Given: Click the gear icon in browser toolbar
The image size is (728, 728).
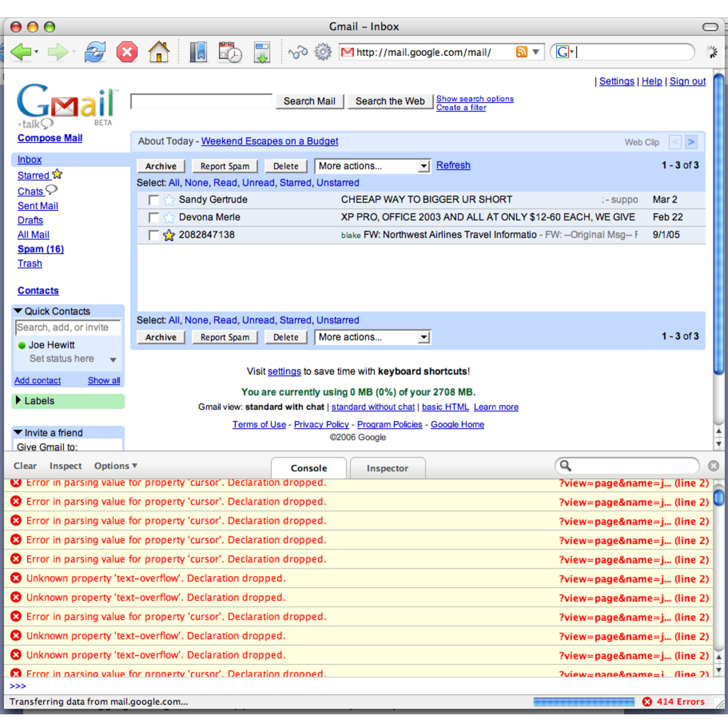Looking at the screenshot, I should [x=323, y=52].
